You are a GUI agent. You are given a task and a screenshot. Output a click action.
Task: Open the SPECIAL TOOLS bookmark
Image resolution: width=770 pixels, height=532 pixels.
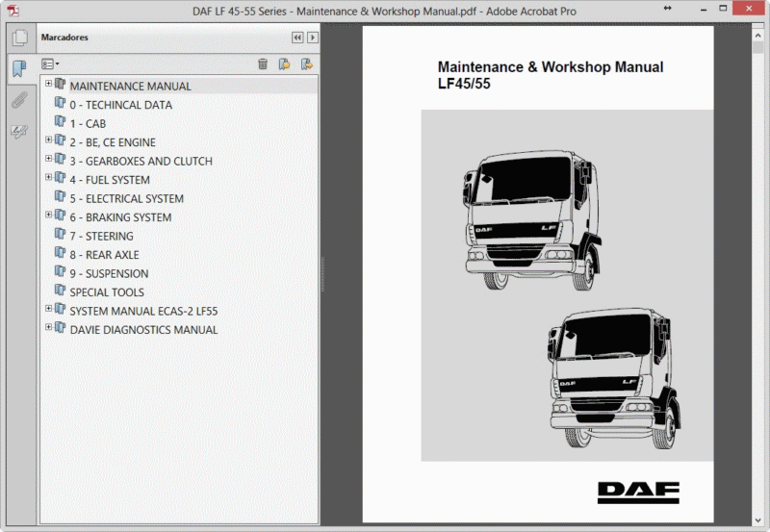point(107,292)
